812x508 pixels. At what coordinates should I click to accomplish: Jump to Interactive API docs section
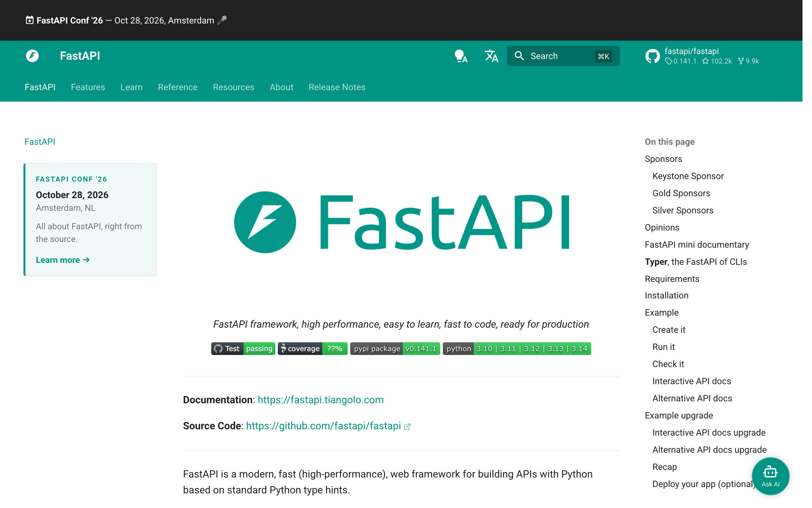[691, 381]
